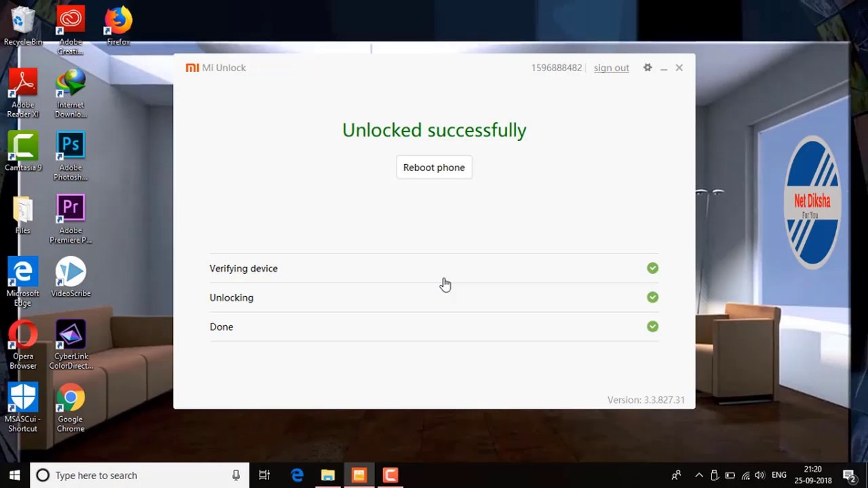Open Adobe Reader XI desktop shortcut

[23, 94]
